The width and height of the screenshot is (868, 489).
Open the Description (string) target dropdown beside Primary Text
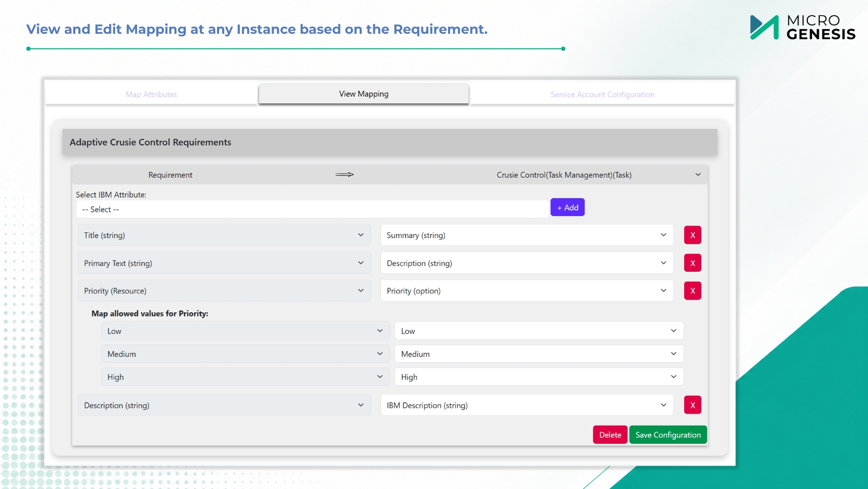(527, 263)
